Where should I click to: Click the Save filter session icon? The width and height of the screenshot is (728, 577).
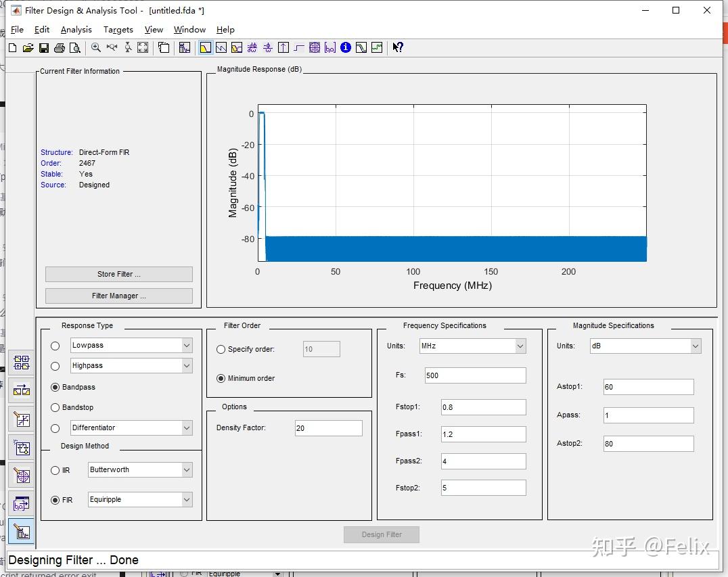coord(43,47)
